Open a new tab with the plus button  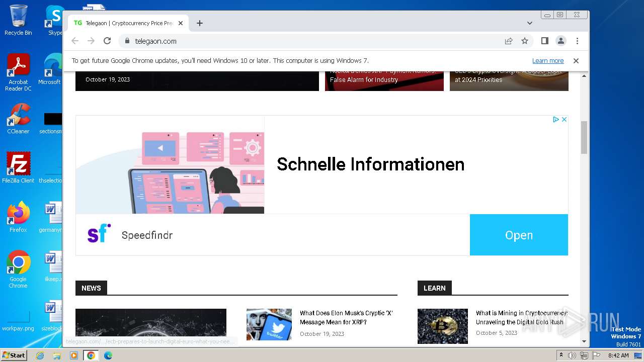click(200, 23)
